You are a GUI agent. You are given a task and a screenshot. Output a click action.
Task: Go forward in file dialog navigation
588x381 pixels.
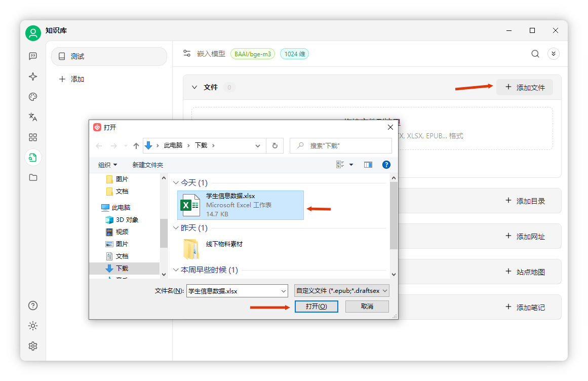pyautogui.click(x=113, y=146)
